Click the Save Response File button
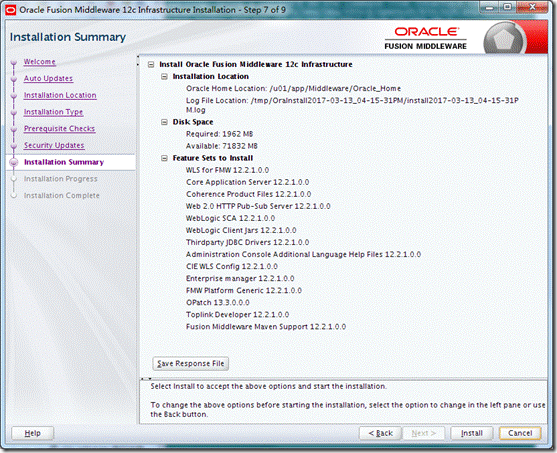 point(191,363)
